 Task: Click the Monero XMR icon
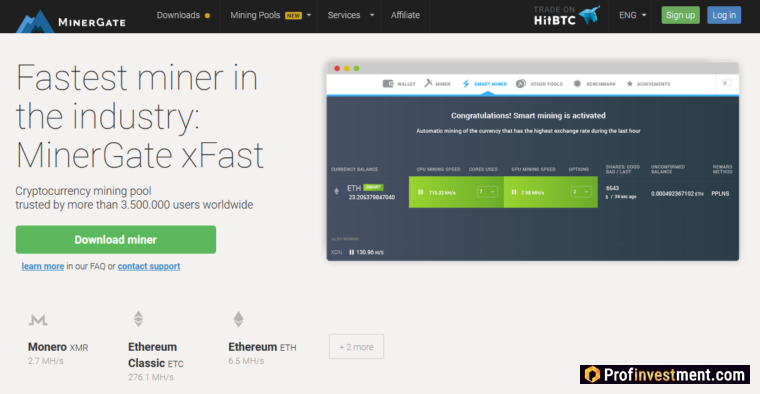pyautogui.click(x=38, y=319)
